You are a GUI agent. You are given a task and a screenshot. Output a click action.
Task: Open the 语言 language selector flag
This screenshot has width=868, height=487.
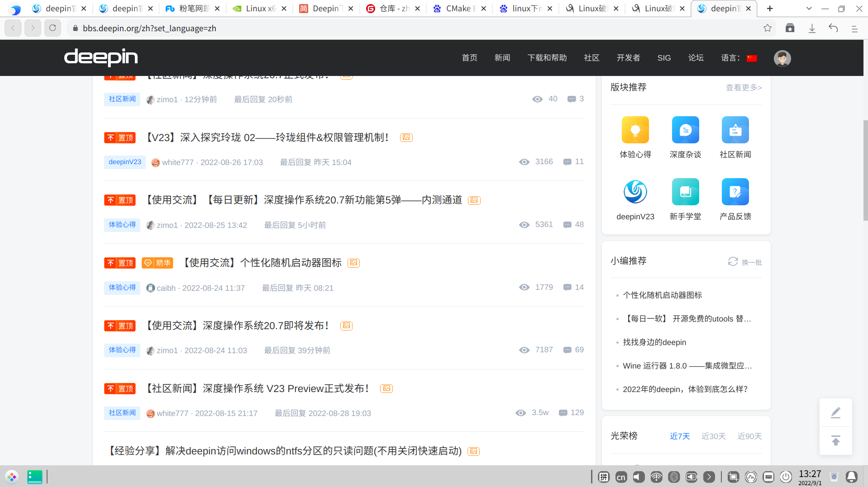click(x=752, y=58)
